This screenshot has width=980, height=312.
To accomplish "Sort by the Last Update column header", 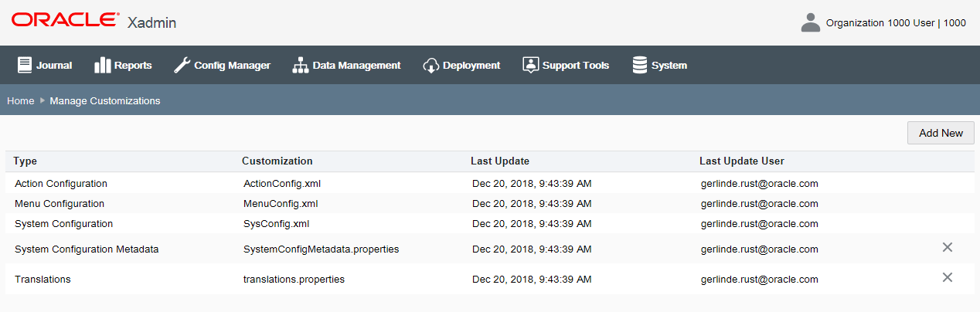I will (x=500, y=161).
